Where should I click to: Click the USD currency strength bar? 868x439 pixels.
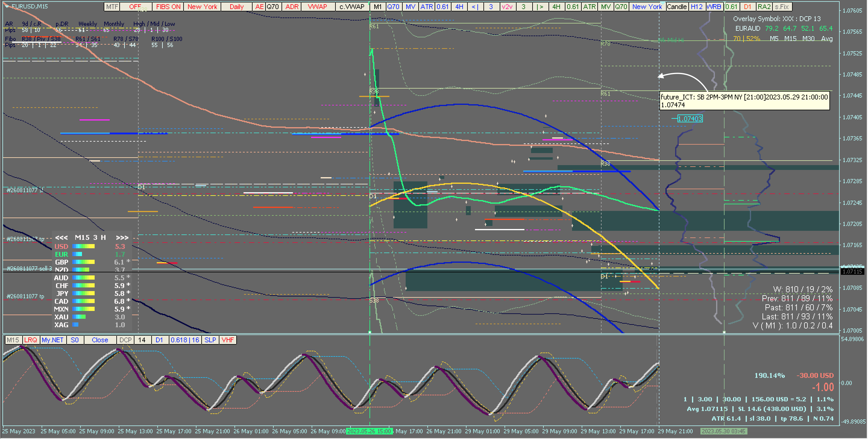(x=83, y=247)
